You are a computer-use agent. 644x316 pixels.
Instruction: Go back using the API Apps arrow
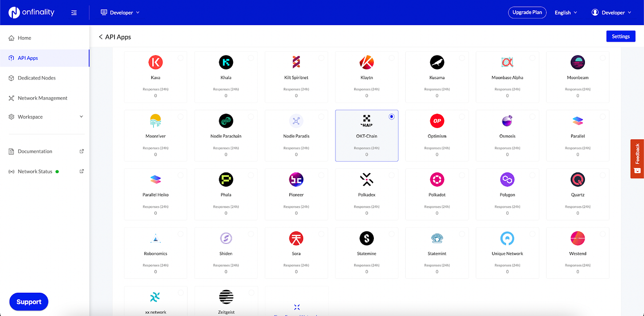click(x=101, y=37)
